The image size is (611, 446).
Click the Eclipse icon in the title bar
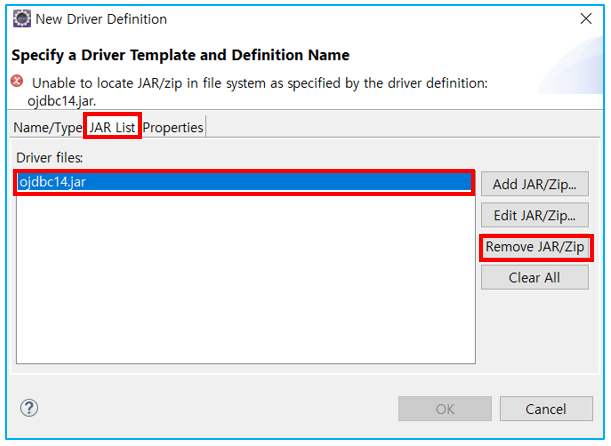tap(21, 19)
